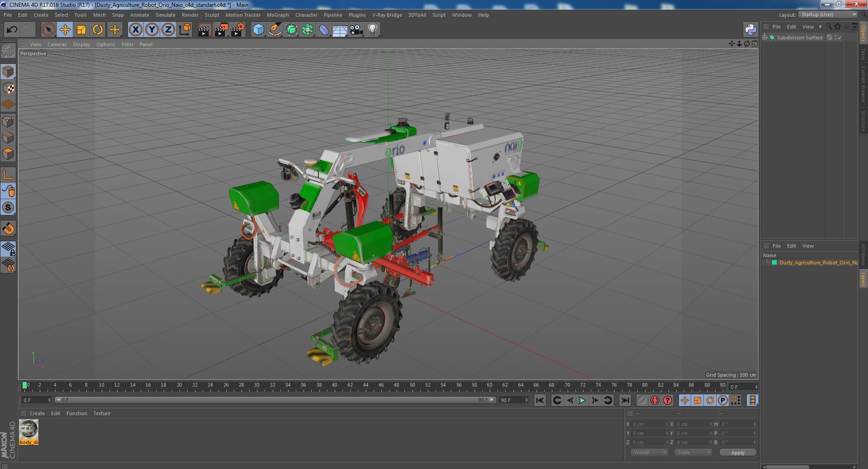Open Edit Render Settings icon
Viewport: 868px width, 469px height.
point(238,30)
